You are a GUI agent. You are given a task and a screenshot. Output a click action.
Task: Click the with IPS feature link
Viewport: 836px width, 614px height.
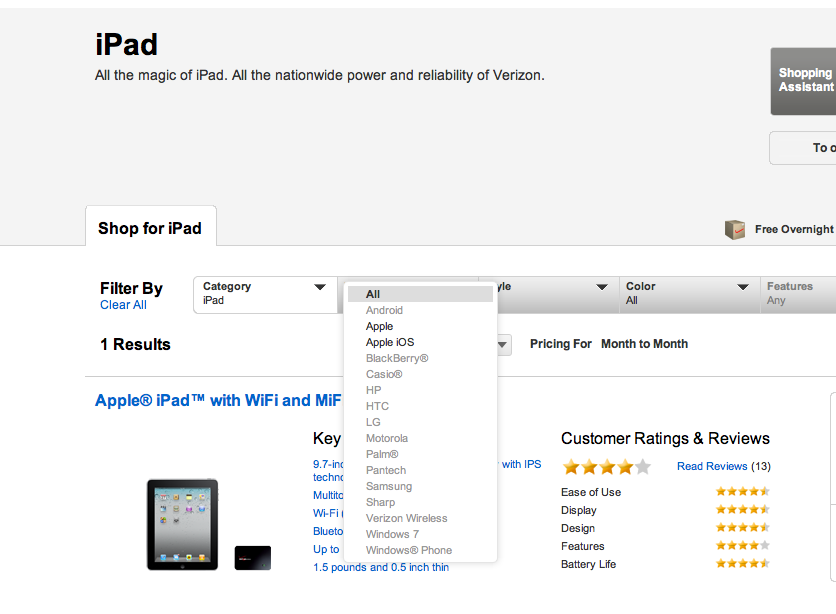point(521,464)
